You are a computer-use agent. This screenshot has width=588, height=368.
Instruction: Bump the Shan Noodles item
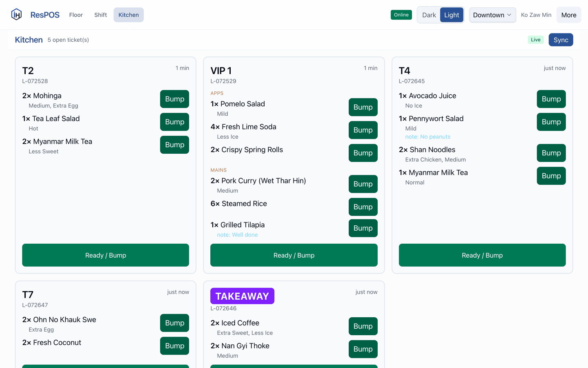[551, 153]
